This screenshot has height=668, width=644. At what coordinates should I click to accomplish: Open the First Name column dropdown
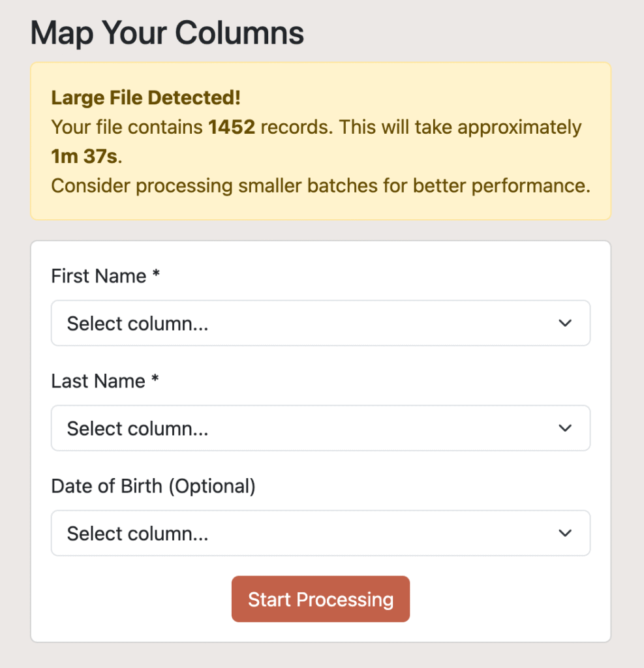point(320,323)
